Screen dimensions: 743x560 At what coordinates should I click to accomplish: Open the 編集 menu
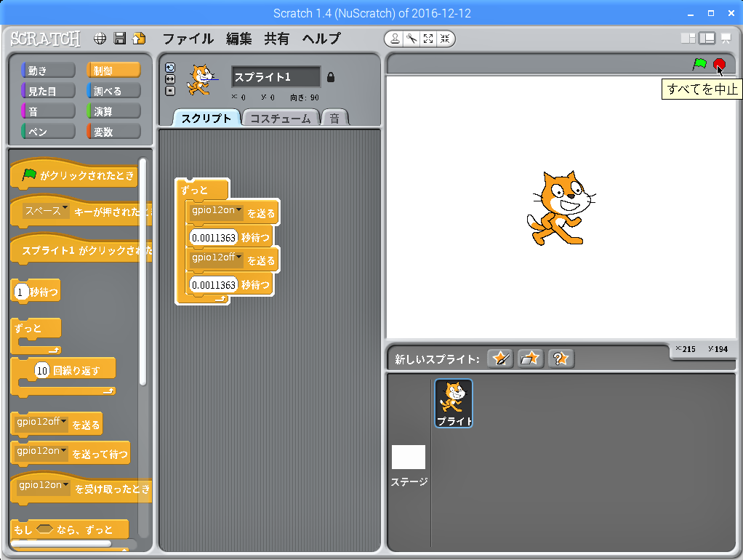point(238,39)
